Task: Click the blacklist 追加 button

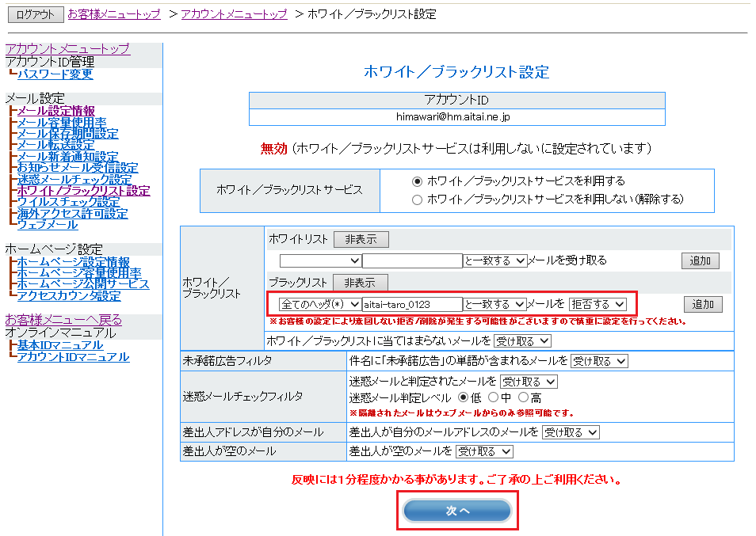Action: 703,304
